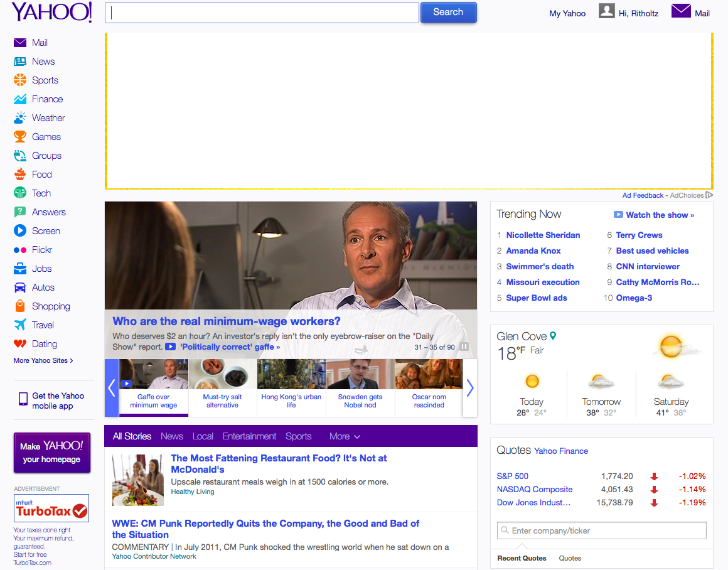The width and height of the screenshot is (728, 570).
Task: Open the Flickr dots icon
Action: coord(20,250)
